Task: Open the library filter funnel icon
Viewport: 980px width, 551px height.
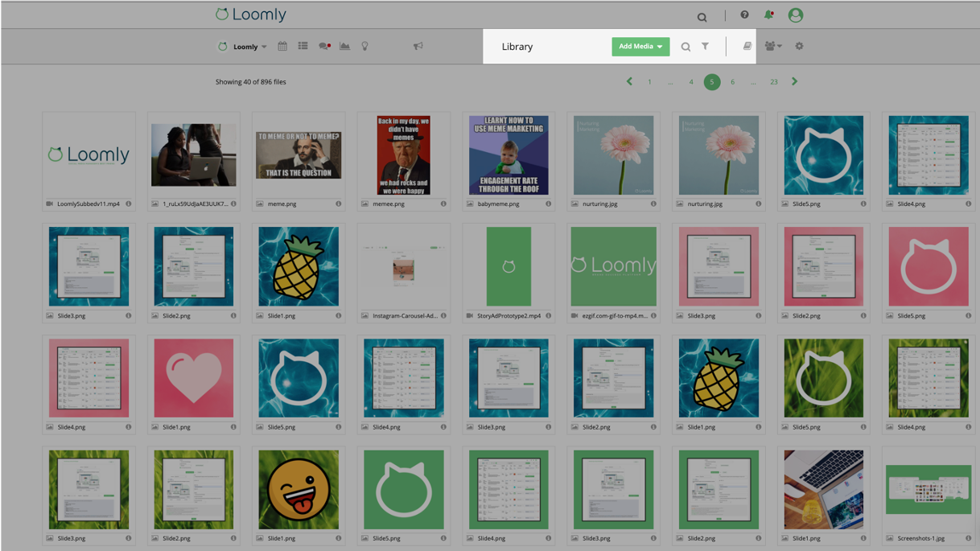Action: tap(705, 47)
